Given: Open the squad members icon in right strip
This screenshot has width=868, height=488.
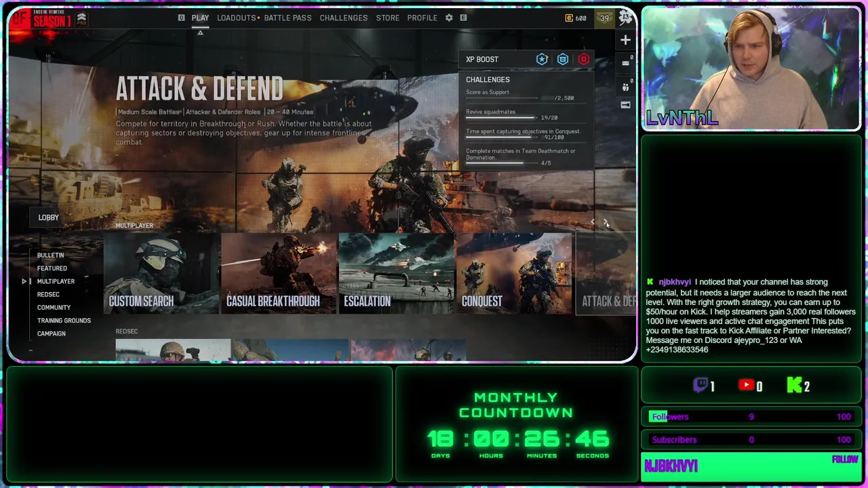Looking at the screenshot, I should [x=625, y=87].
